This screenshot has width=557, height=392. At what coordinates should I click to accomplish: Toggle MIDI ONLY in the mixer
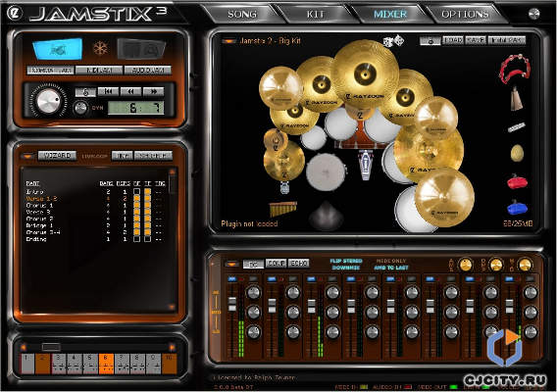(x=390, y=261)
